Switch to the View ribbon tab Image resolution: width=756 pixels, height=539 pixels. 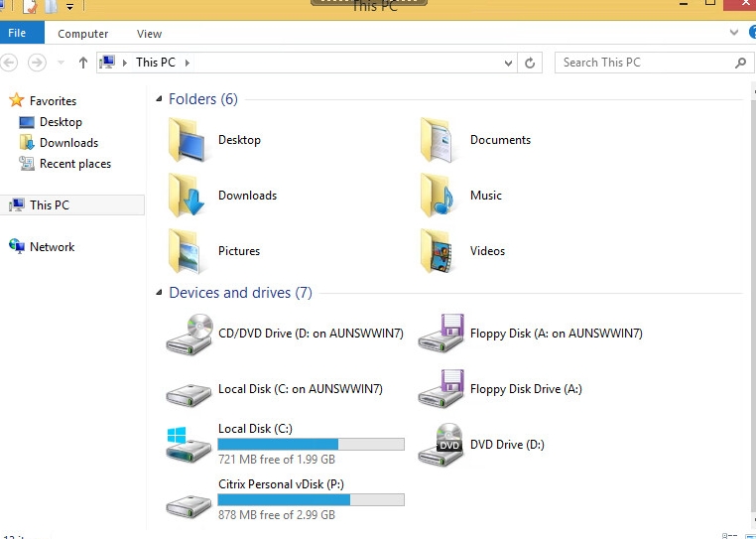(149, 34)
